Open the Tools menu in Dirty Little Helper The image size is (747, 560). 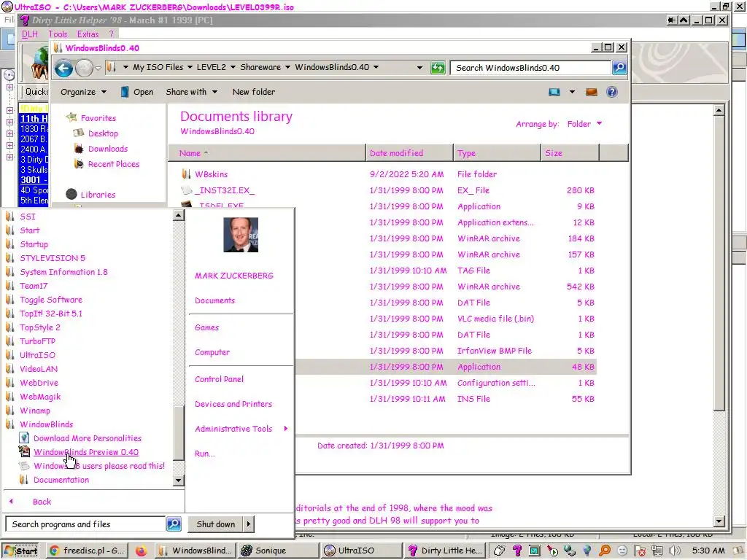58,34
